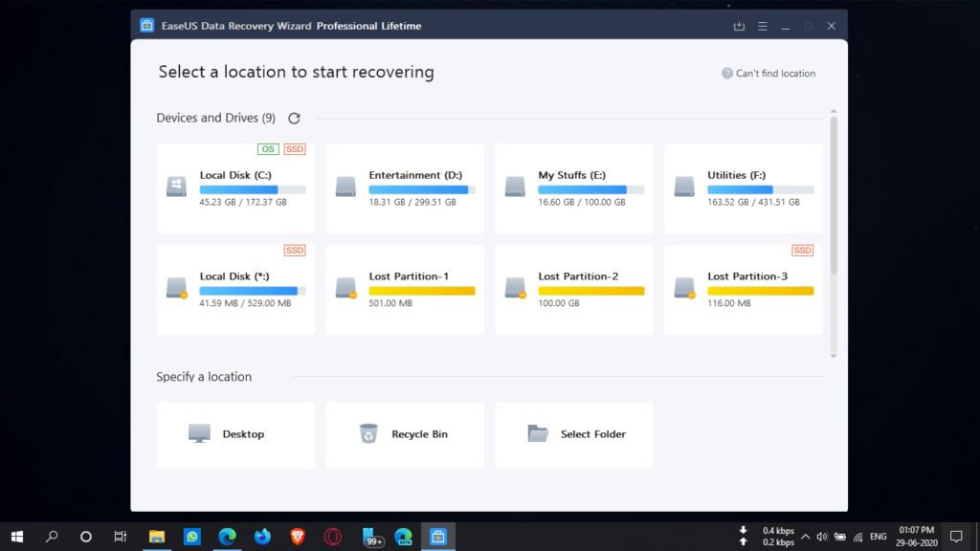
Task: Launch Firefox from the taskbar
Action: (262, 537)
